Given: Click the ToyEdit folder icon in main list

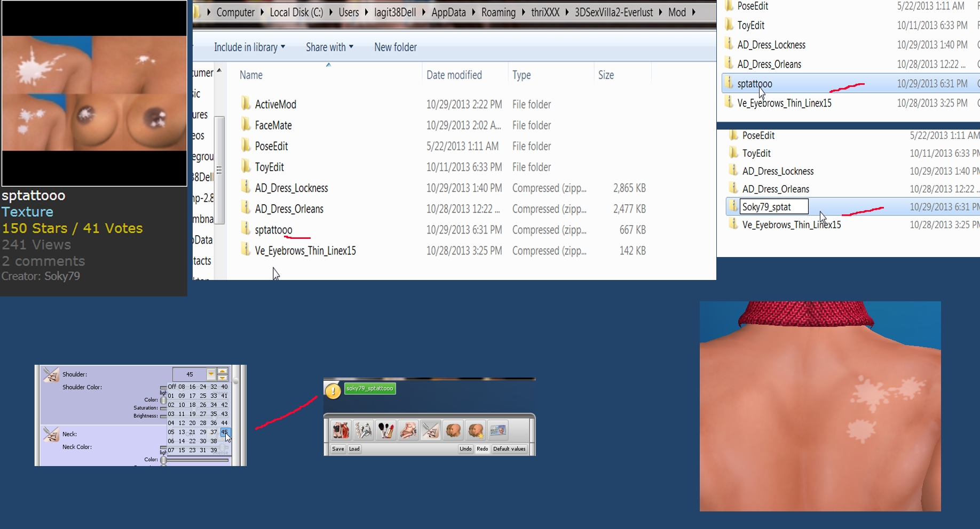Looking at the screenshot, I should 246,166.
